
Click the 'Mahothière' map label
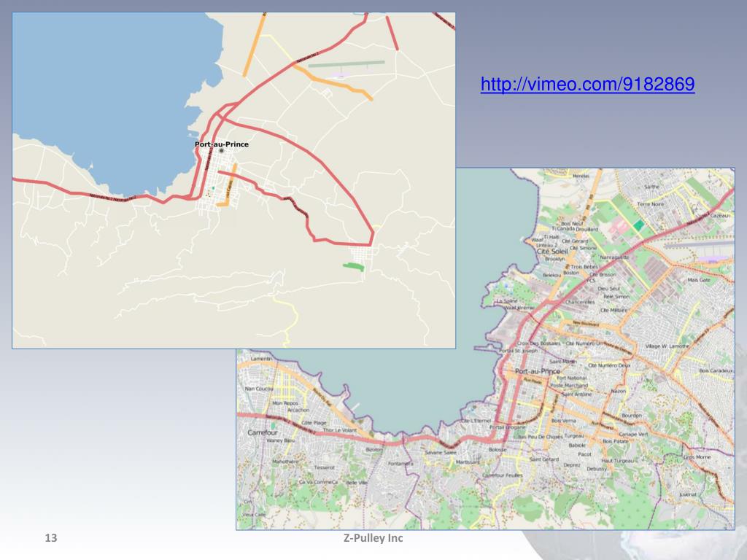285,462
